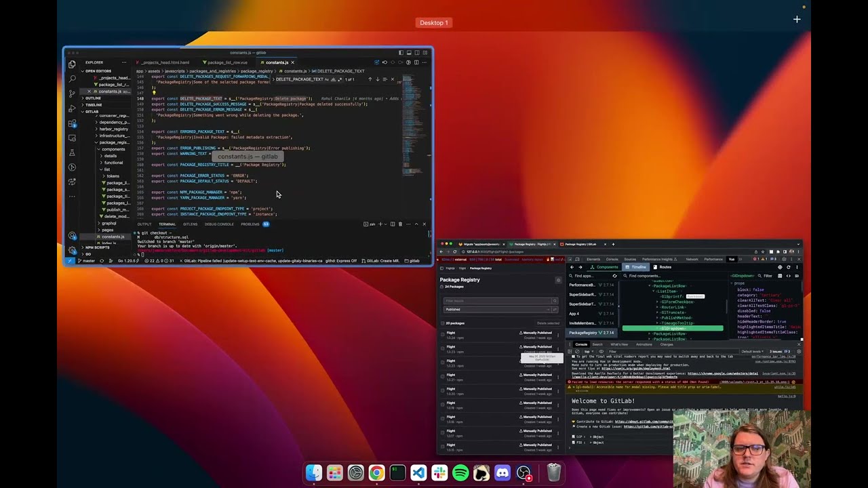
Task: Toggle Match Case in VS Code find widget
Action: click(327, 79)
